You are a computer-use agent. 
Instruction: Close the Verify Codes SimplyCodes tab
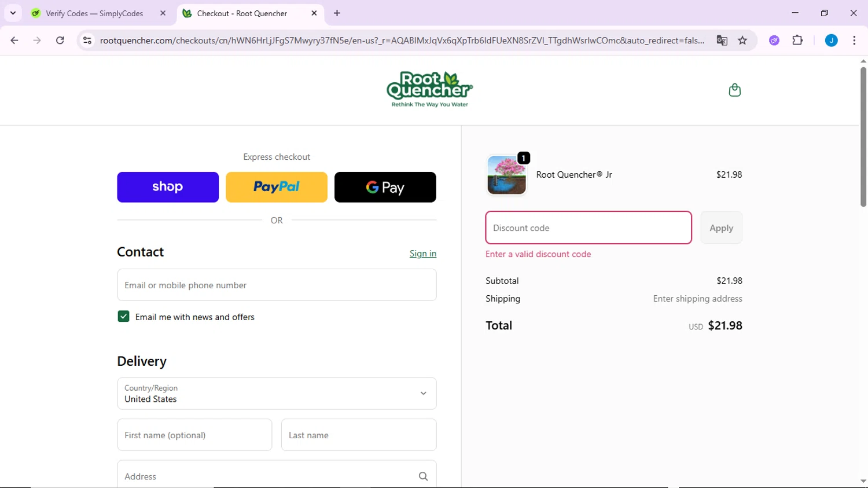[x=163, y=13]
